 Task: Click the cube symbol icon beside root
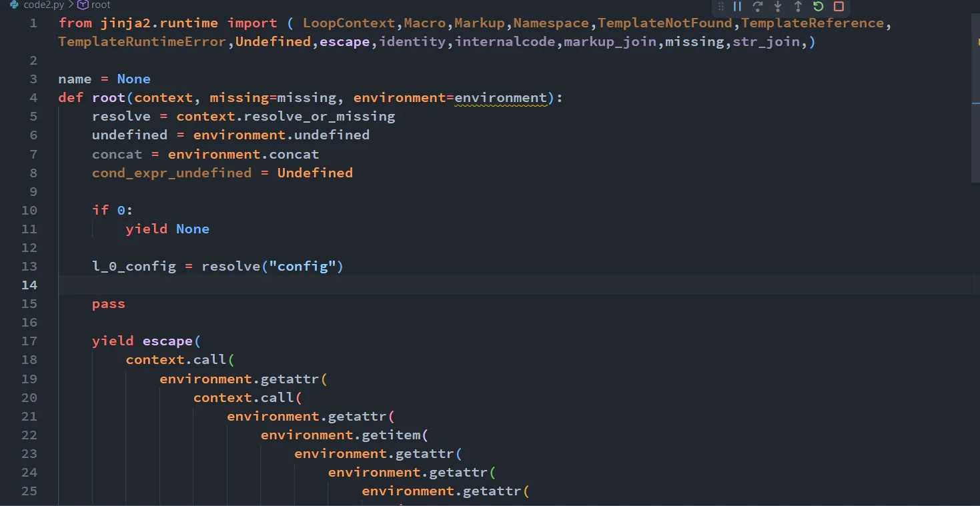coord(83,5)
